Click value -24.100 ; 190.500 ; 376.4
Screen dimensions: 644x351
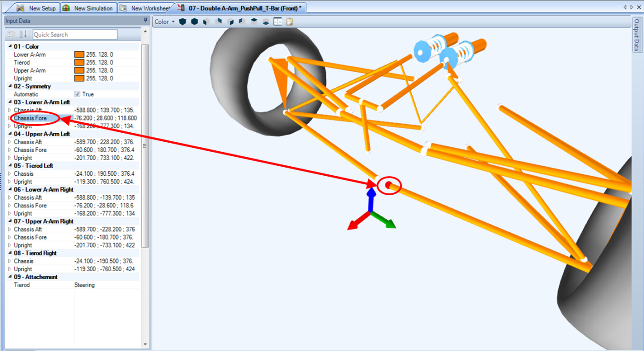pos(104,174)
